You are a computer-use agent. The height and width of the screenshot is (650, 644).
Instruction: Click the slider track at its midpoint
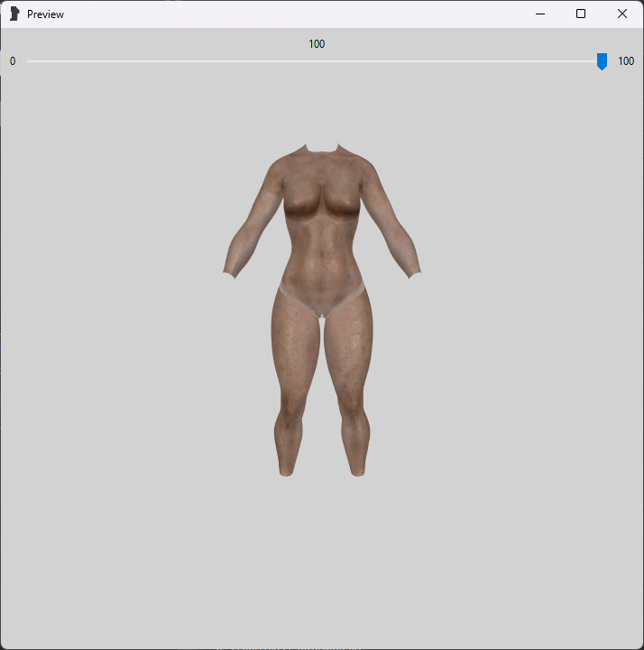pos(316,61)
